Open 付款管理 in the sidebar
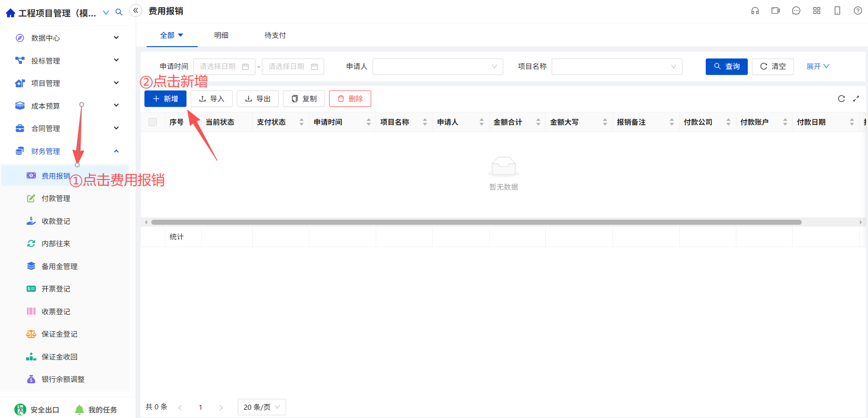This screenshot has width=868, height=418. [x=56, y=198]
